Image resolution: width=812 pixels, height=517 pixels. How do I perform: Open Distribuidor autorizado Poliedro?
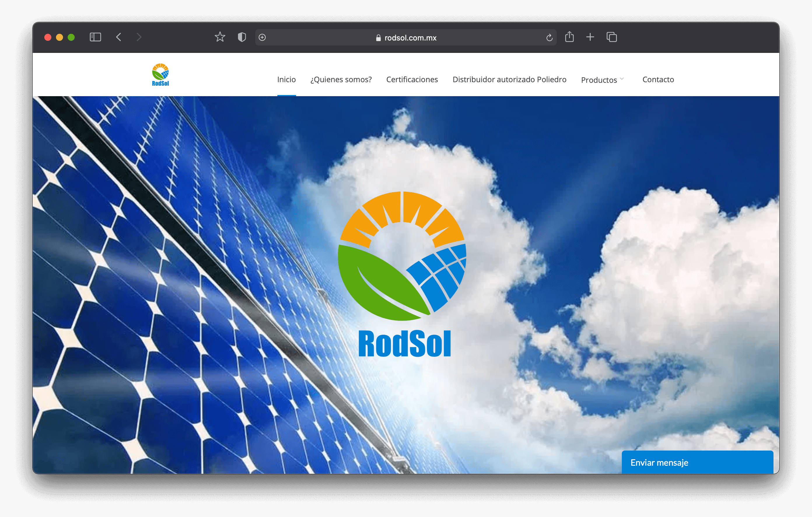click(x=510, y=80)
